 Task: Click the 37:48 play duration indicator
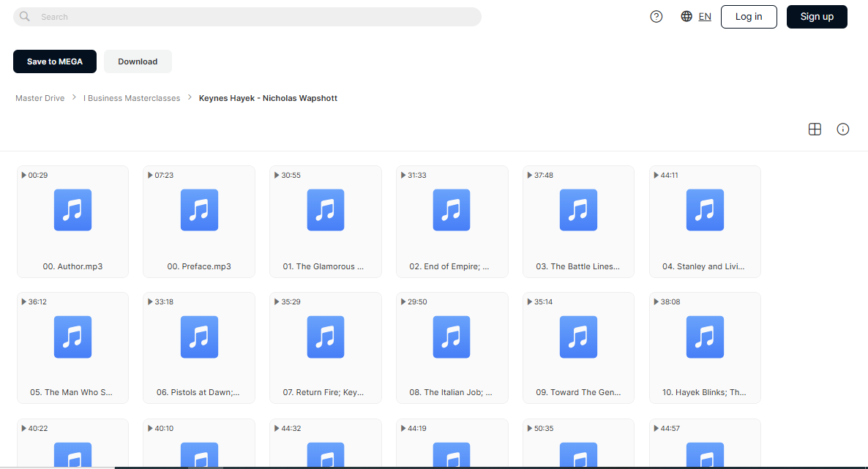(540, 175)
